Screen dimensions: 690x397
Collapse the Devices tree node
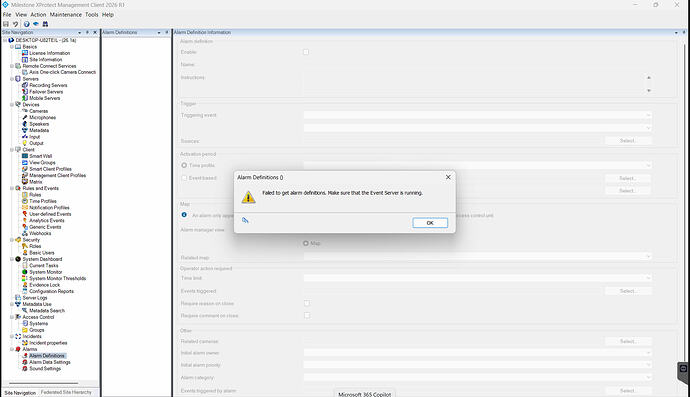click(x=12, y=105)
